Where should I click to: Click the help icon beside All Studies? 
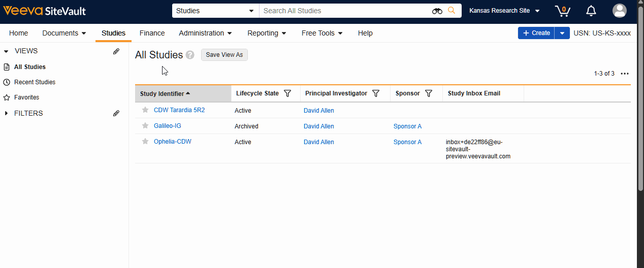[x=190, y=55]
